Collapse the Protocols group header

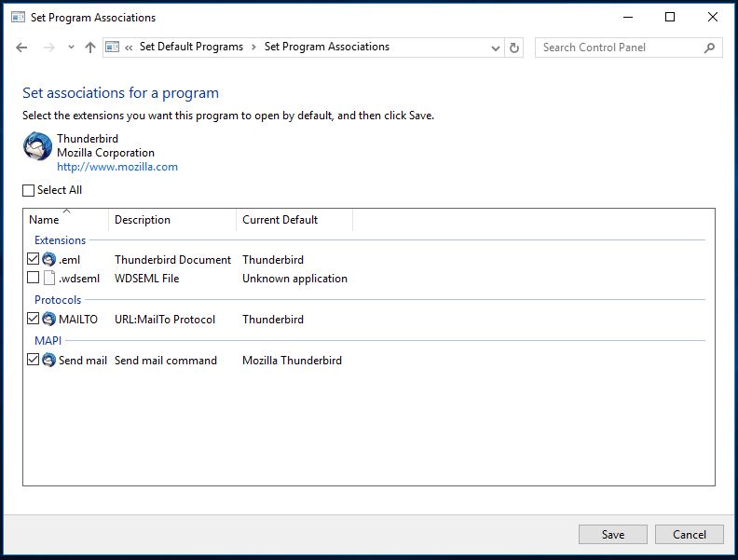(x=58, y=300)
